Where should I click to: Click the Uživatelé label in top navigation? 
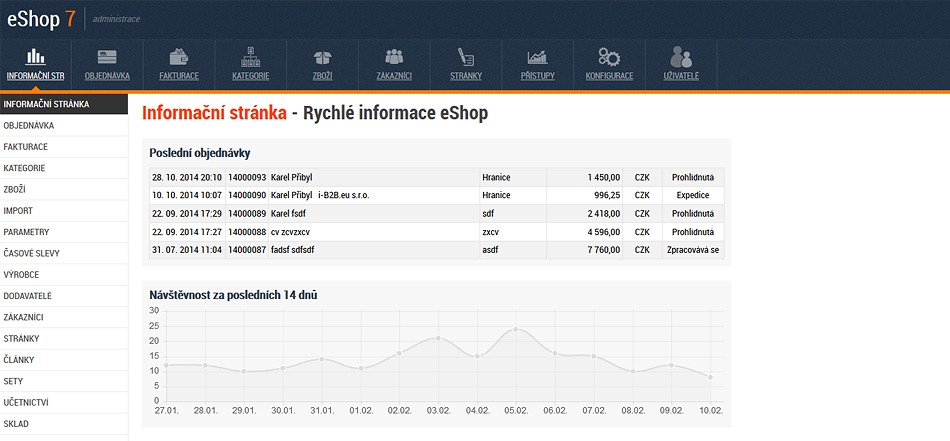[x=681, y=76]
